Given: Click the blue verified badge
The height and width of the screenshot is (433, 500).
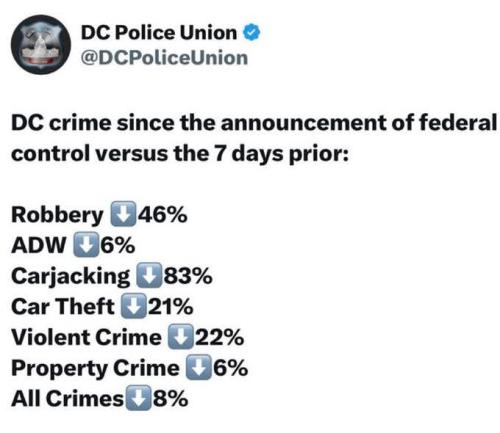Looking at the screenshot, I should 251,33.
